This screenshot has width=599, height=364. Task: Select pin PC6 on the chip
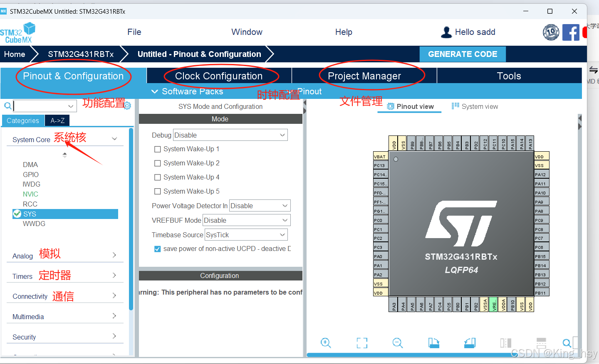pyautogui.click(x=542, y=247)
